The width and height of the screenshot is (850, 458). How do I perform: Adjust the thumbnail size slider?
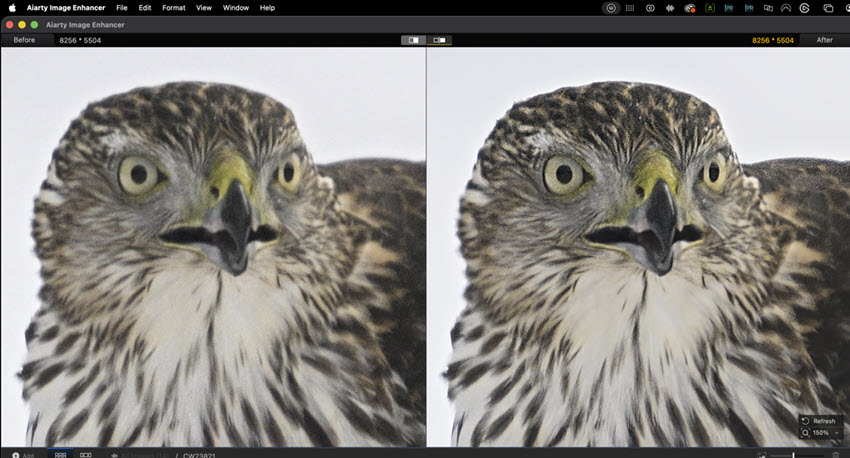[796, 455]
